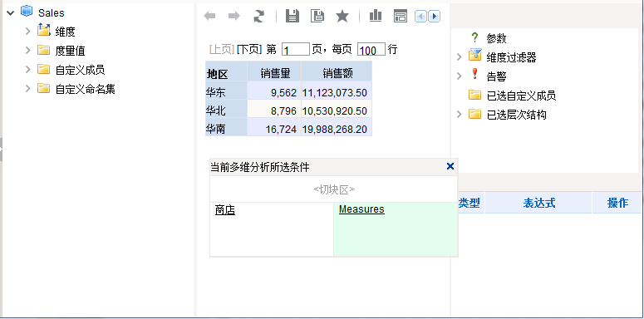The height and width of the screenshot is (319, 644).
Task: Expand the 度量值 folder
Action: (27, 50)
